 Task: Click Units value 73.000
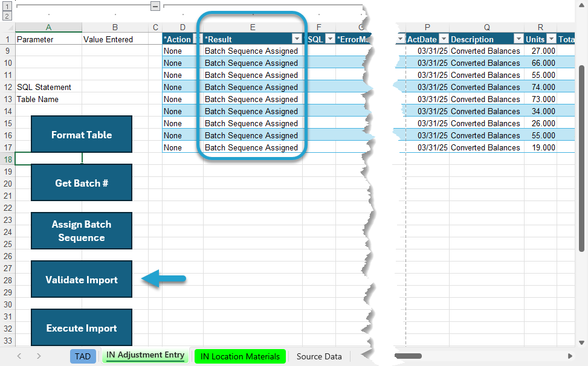click(x=540, y=99)
